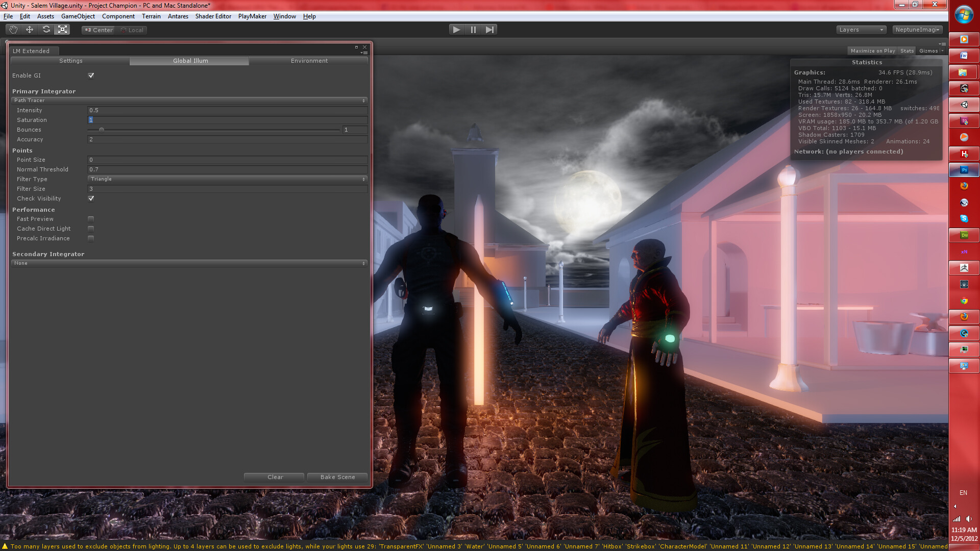Uncheck the Check Visibility option

(x=90, y=198)
